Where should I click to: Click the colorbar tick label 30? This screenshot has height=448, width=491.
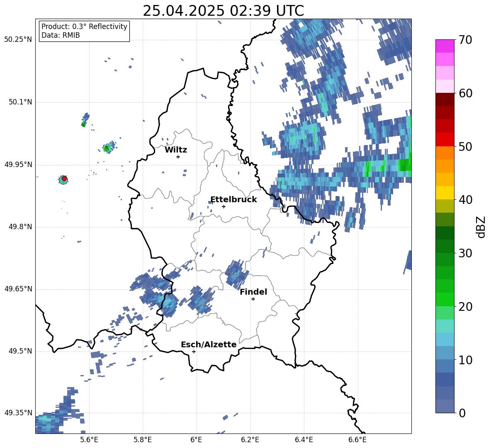(x=465, y=253)
